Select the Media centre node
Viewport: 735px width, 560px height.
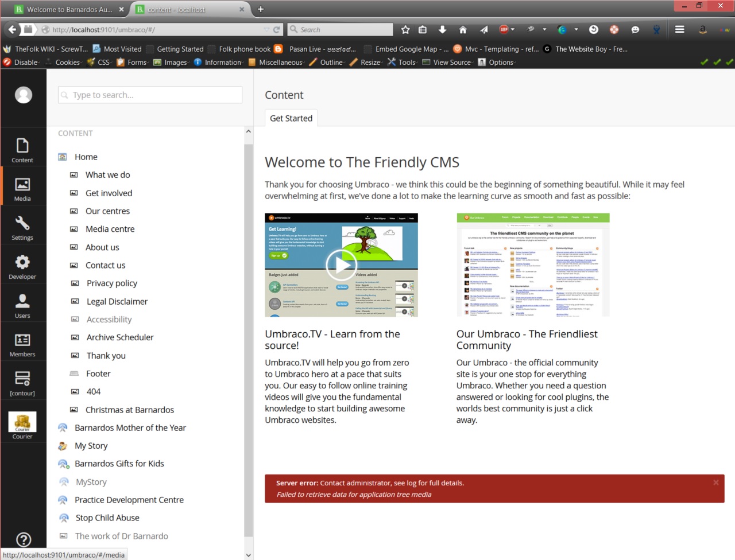110,229
